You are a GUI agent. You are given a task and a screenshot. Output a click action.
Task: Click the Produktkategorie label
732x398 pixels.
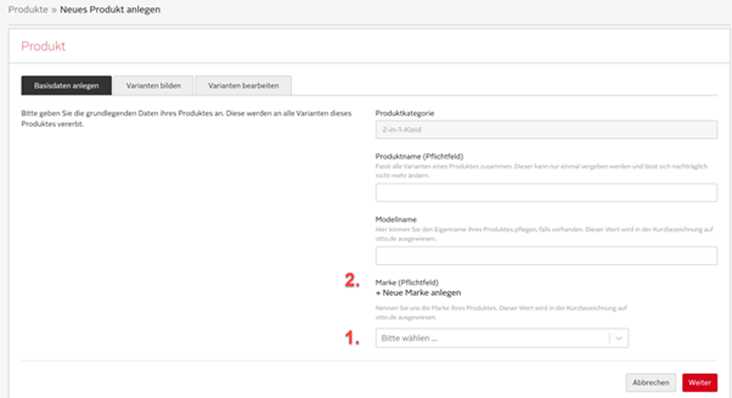pyautogui.click(x=405, y=113)
